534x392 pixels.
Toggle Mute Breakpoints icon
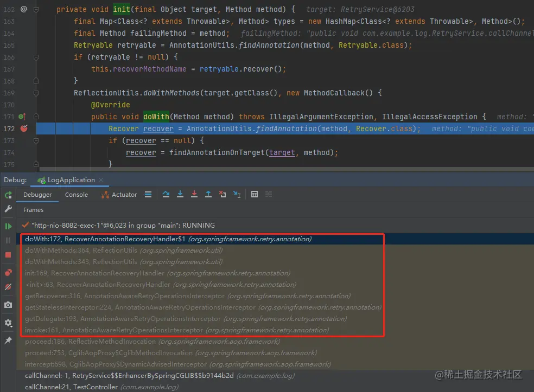[8, 287]
